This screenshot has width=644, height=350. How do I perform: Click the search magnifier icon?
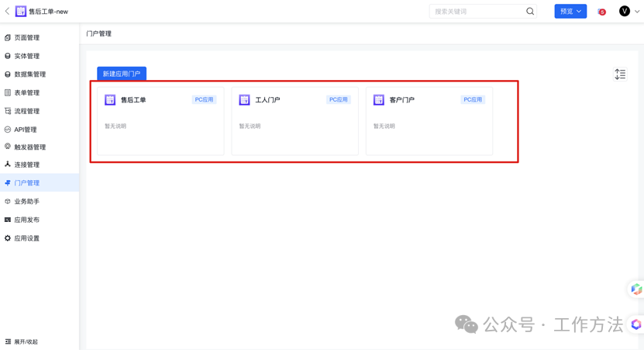pos(530,12)
